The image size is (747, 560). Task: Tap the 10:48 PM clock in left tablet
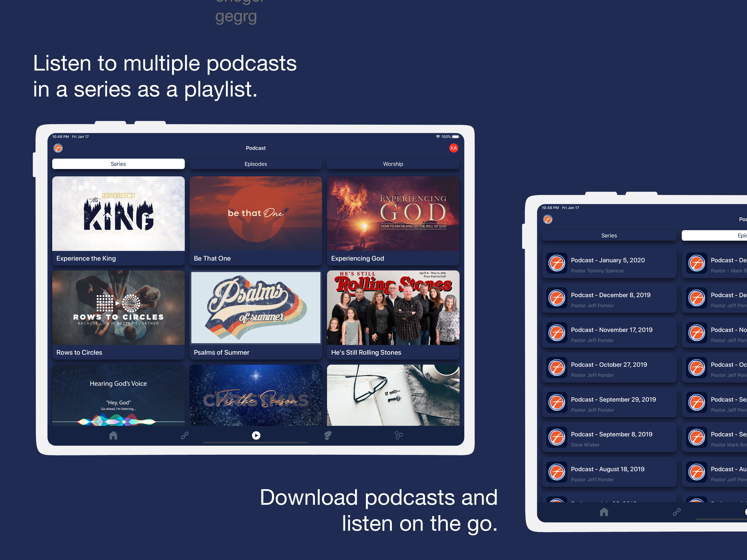[60, 137]
